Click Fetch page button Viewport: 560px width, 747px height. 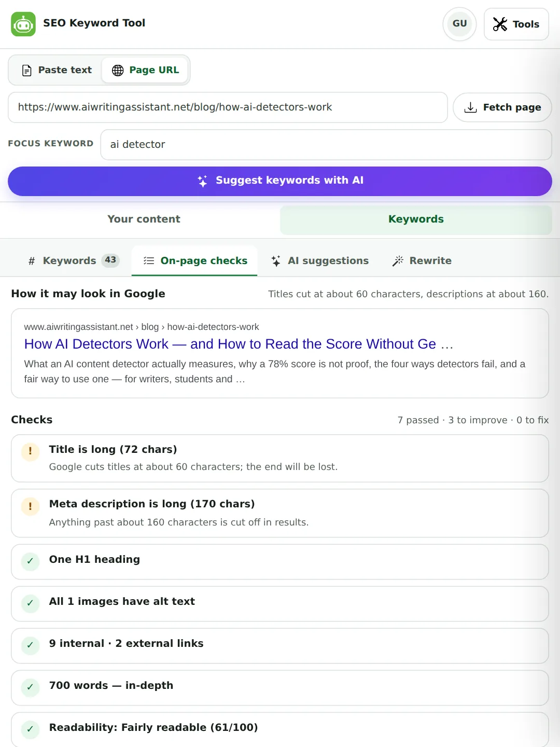(502, 107)
